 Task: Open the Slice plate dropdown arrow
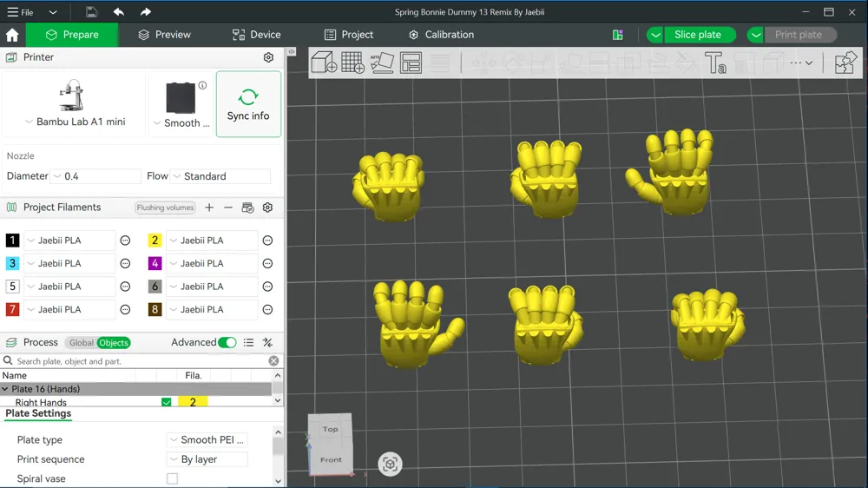[x=655, y=35]
